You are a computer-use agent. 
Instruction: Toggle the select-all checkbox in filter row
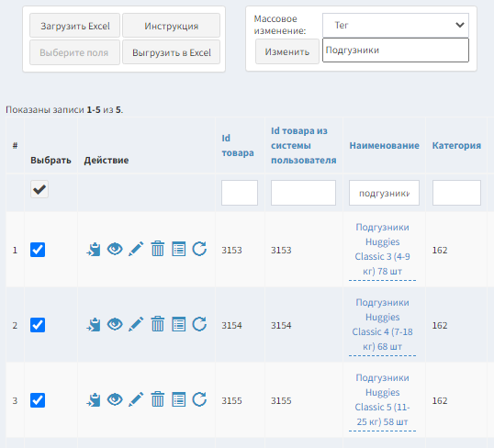(39, 189)
